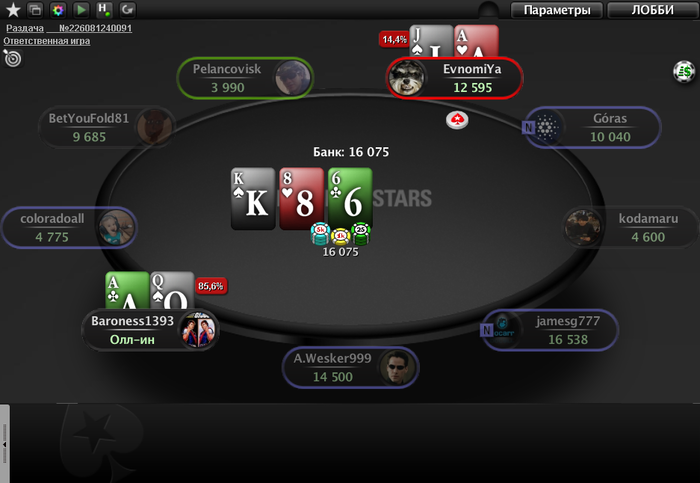The height and width of the screenshot is (483, 700).
Task: Click the cashier chip dollar icon
Action: tap(684, 71)
